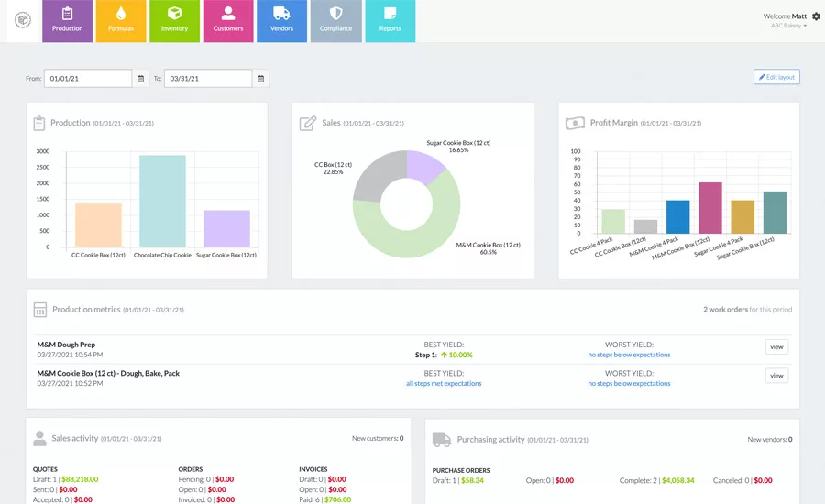The image size is (825, 504).
Task: Click the Paid invoices $706.00 amount
Action: coord(337,499)
